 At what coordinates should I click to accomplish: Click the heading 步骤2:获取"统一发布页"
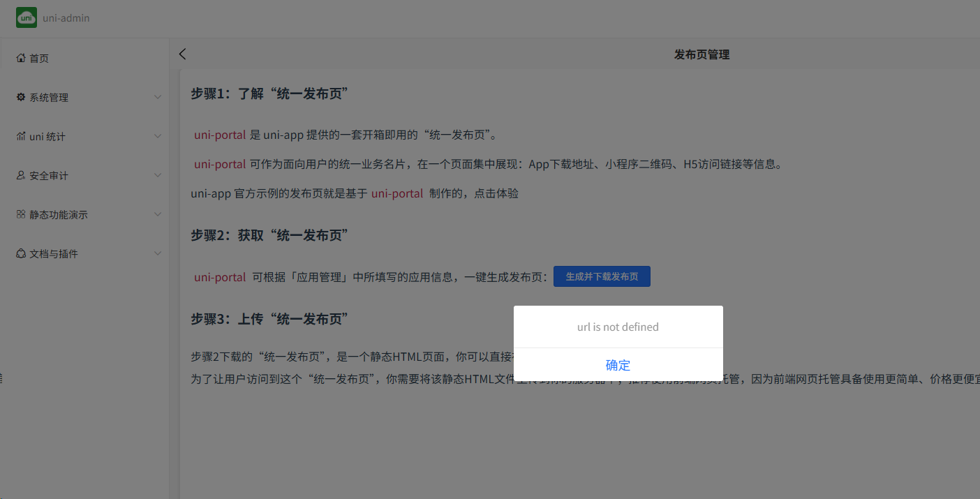click(269, 236)
